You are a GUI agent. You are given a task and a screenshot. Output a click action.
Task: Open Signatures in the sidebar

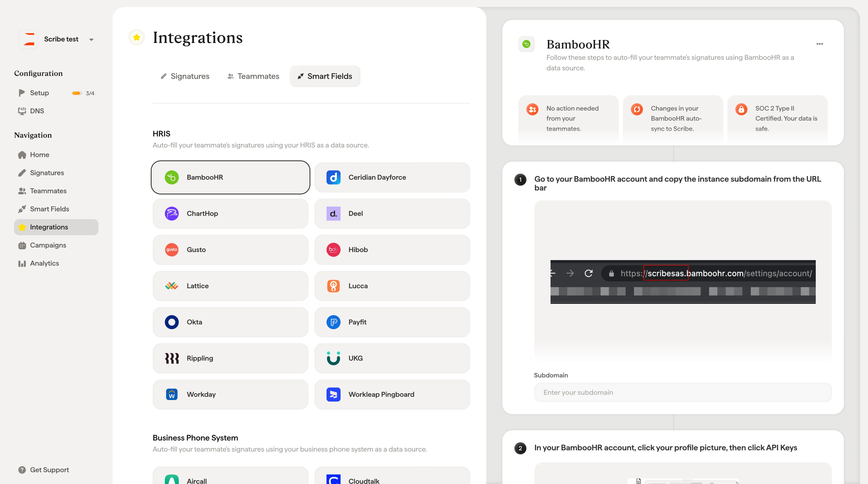(47, 173)
